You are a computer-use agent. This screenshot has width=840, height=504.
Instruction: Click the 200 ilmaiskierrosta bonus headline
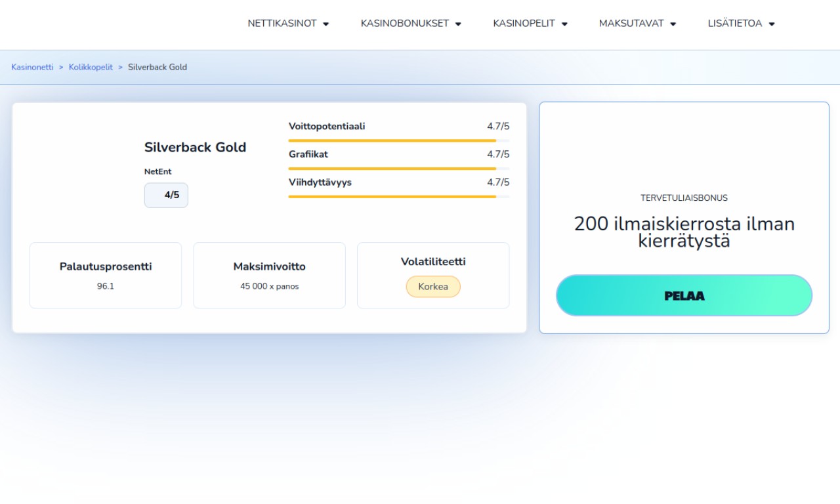(x=684, y=232)
